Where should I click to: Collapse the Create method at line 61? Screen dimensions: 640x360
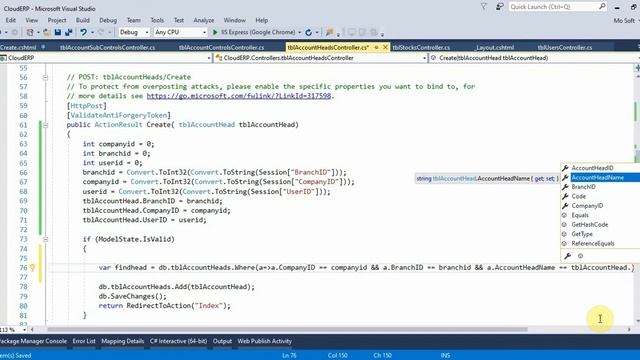45,125
